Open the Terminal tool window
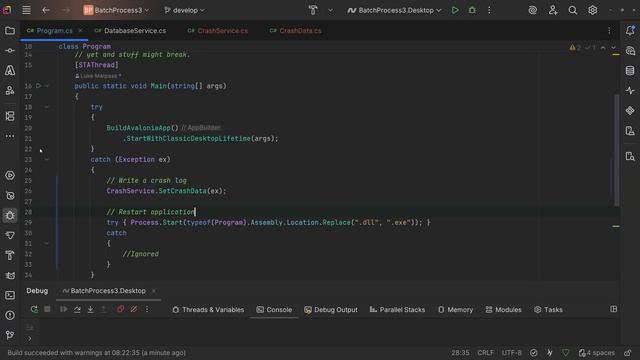Screen dimensions: 640x360 pyautogui.click(x=10, y=295)
